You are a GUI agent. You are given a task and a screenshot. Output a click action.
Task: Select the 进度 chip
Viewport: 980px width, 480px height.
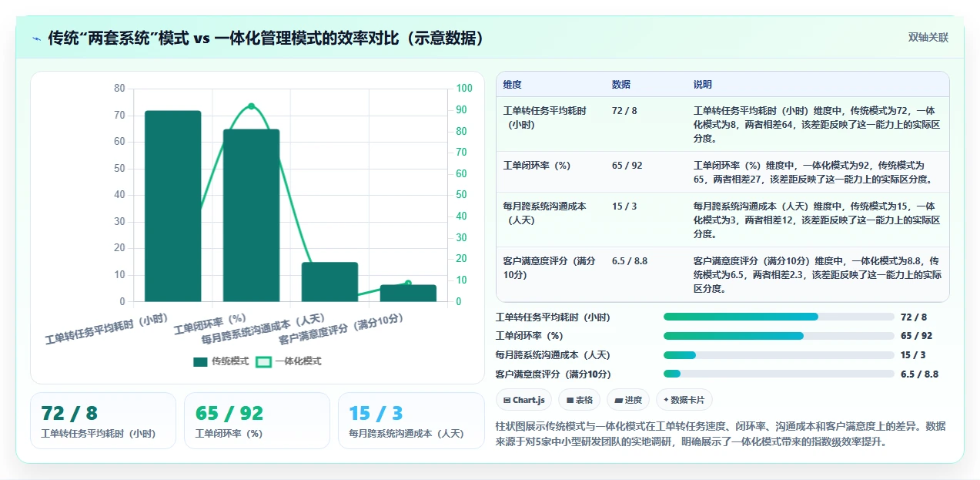coord(628,400)
